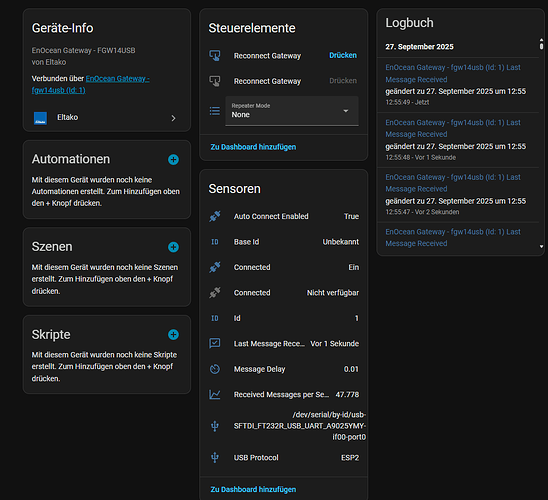Viewport: 548px width, 500px height.
Task: Click the Repeater Mode list icon
Action: (215, 111)
